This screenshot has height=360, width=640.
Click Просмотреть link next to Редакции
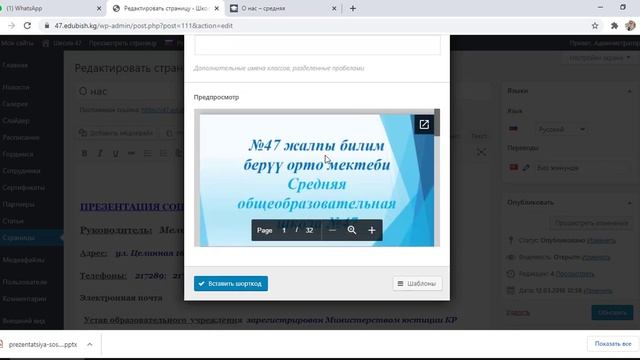[x=575, y=274]
